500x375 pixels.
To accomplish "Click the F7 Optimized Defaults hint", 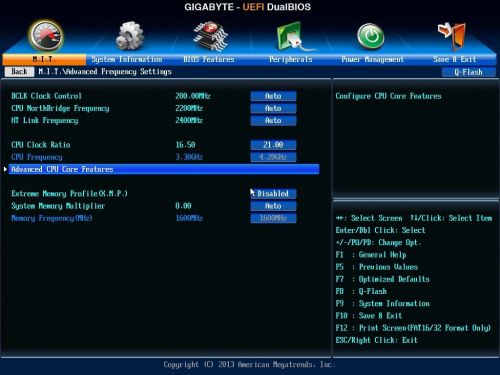I will pyautogui.click(x=383, y=279).
